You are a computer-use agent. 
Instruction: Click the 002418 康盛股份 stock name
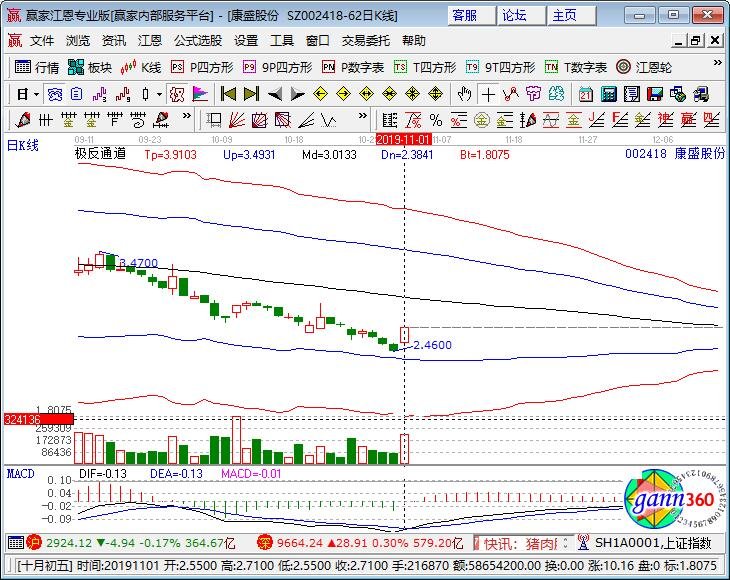tap(675, 153)
